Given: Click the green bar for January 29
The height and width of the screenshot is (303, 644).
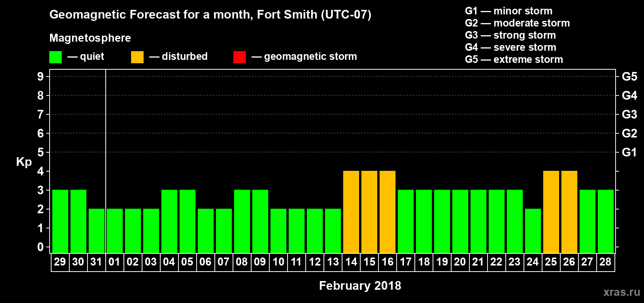Looking at the screenshot, I should pyautogui.click(x=60, y=221).
